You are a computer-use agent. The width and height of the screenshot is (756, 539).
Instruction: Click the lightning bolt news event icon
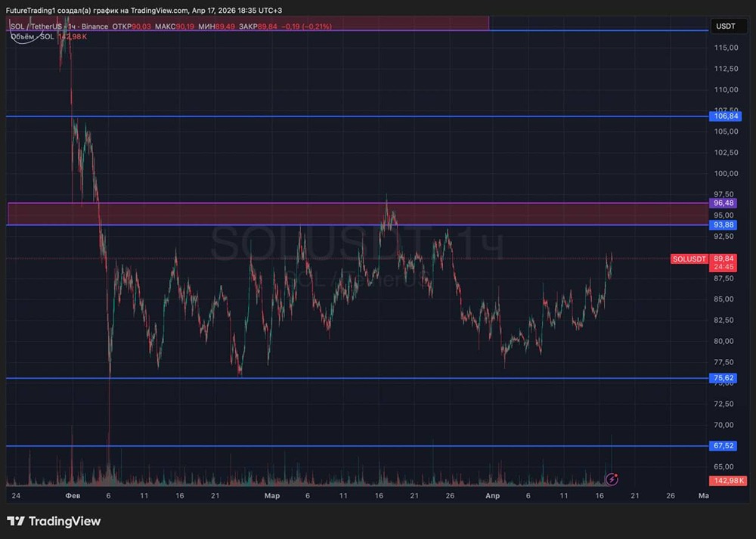tap(612, 479)
